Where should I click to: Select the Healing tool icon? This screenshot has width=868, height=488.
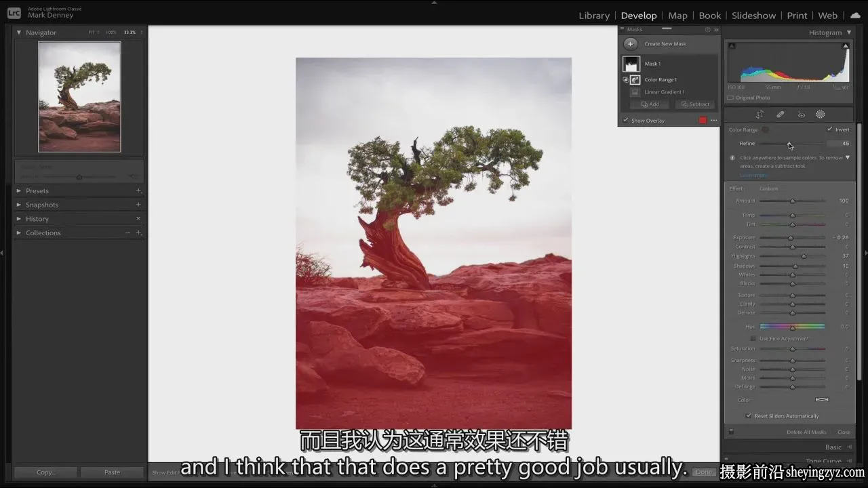coord(781,115)
